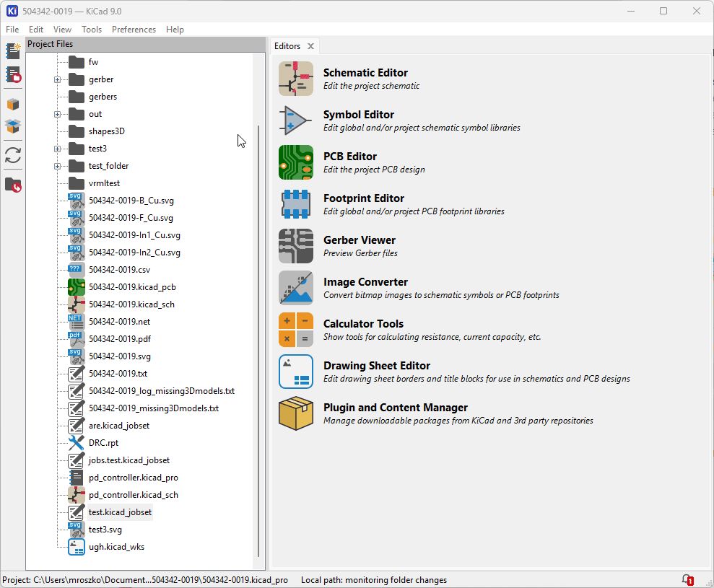
Task: Open the File menu
Action: pos(12,30)
